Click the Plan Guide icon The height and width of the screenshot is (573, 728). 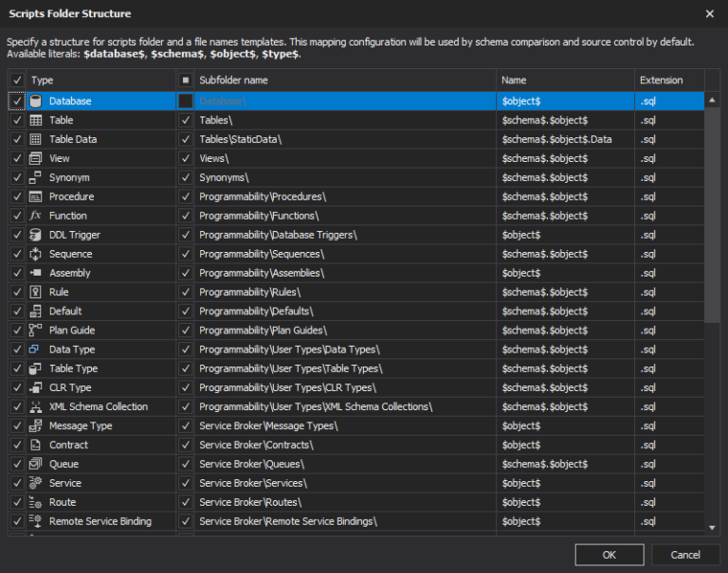[36, 330]
